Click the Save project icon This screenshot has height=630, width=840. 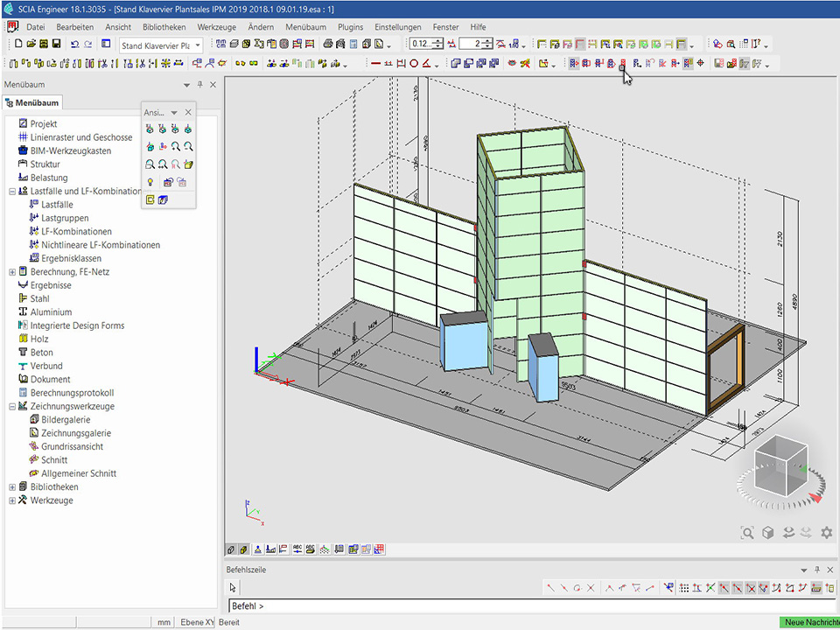tap(56, 44)
